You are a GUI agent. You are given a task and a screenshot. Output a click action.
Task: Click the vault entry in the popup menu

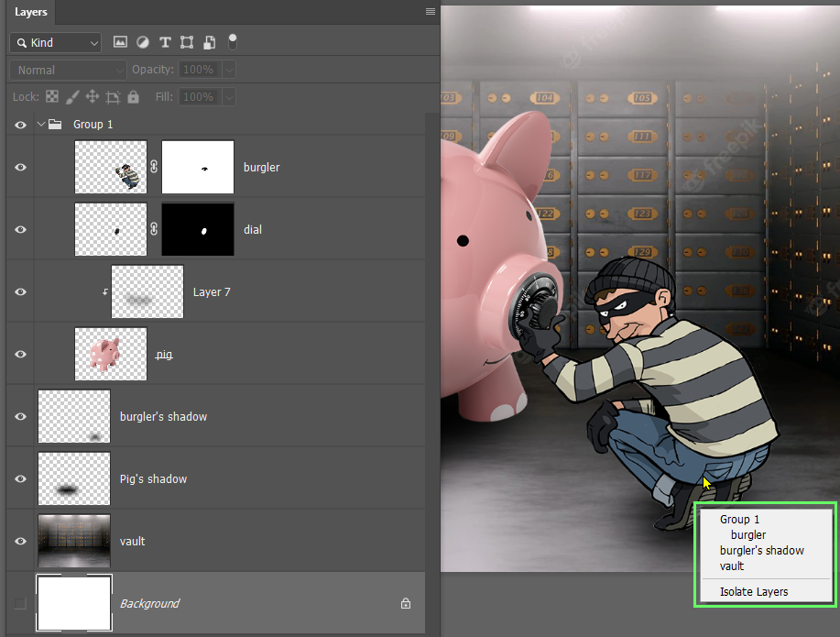point(731,566)
